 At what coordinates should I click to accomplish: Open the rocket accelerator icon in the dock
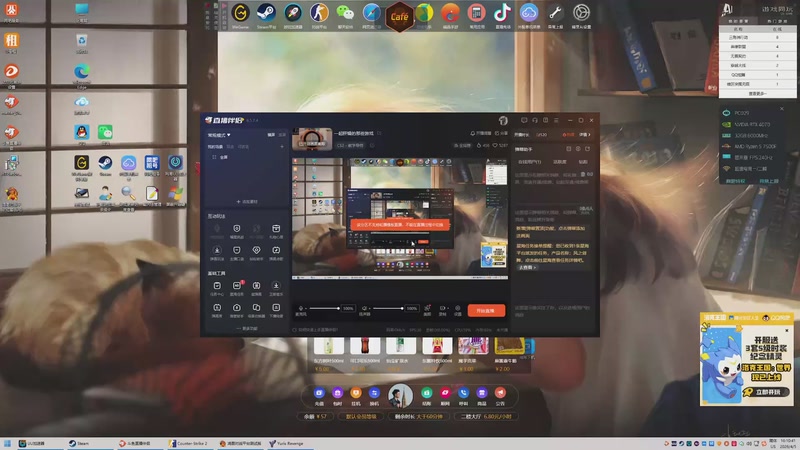[293, 13]
